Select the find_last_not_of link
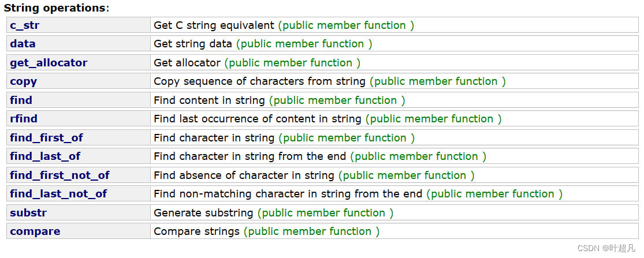This screenshot has width=644, height=258. point(58,194)
